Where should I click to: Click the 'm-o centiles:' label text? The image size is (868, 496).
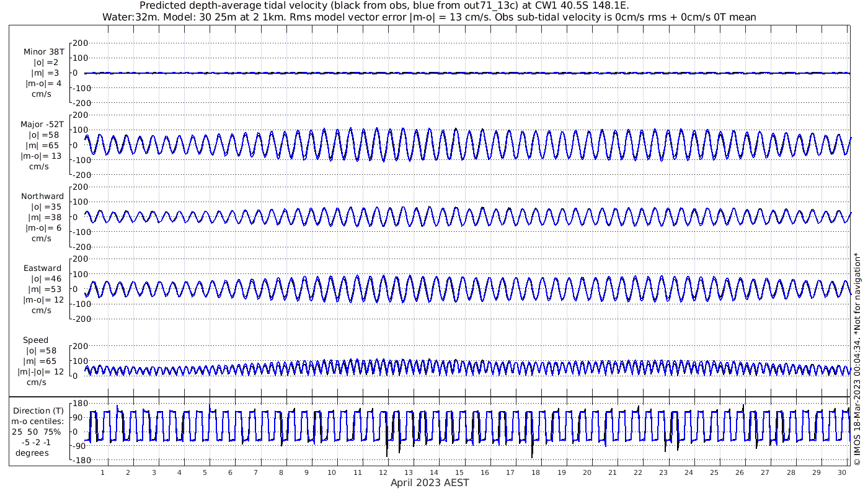coord(38,421)
